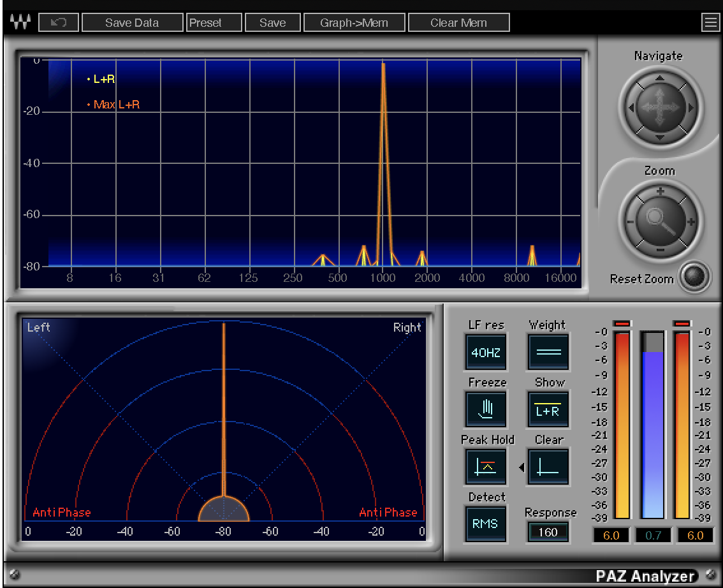Click Clear Mem button
Viewport: 723px width, 588px height.
tap(459, 22)
